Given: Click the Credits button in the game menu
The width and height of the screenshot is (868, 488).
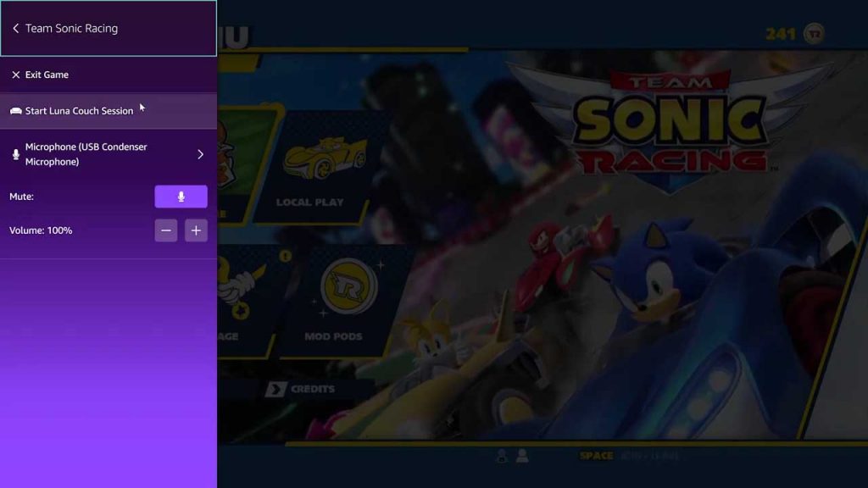Looking at the screenshot, I should coord(301,389).
